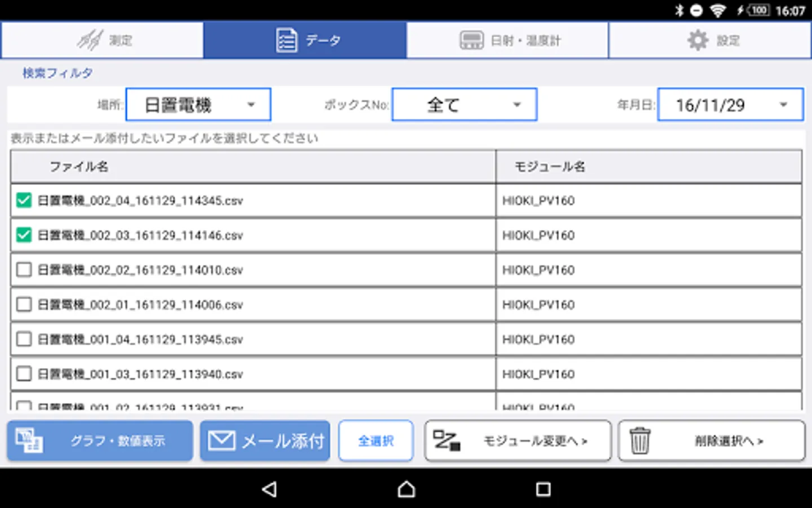
Task: Click the graph display icon
Action: (29, 441)
